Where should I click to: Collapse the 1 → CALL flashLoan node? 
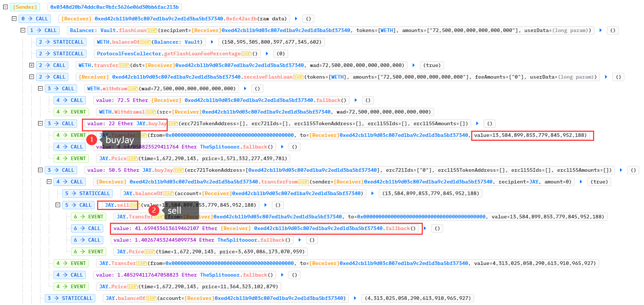pyautogui.click(x=23, y=30)
